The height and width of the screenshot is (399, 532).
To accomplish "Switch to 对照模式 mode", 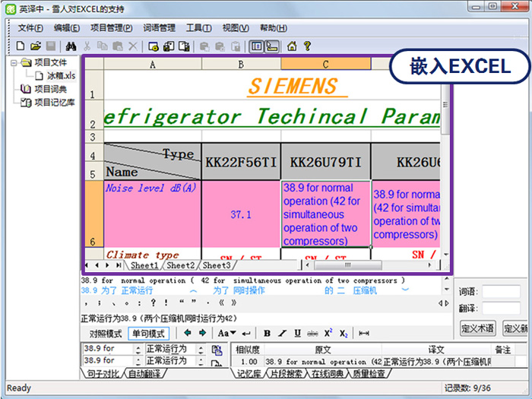I will click(105, 334).
